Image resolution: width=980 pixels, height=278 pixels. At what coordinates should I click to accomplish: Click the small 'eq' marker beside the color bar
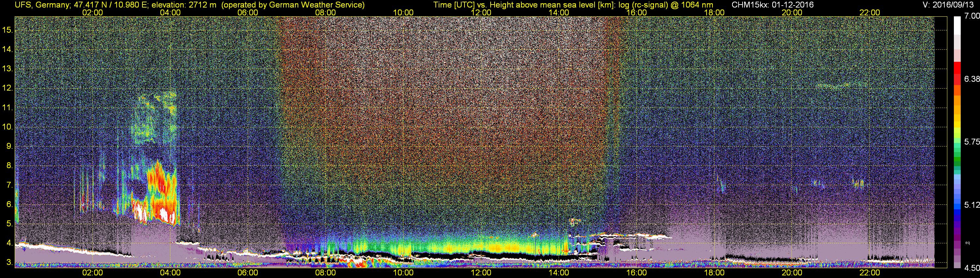click(x=968, y=243)
